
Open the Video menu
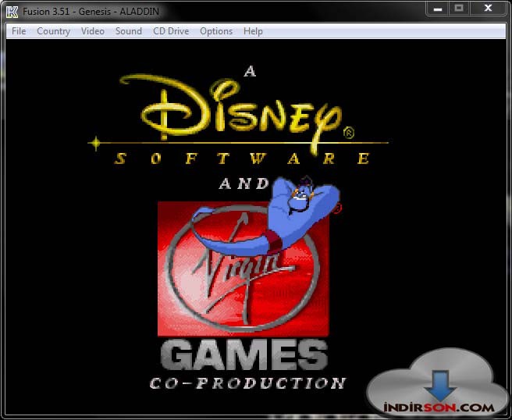point(93,31)
